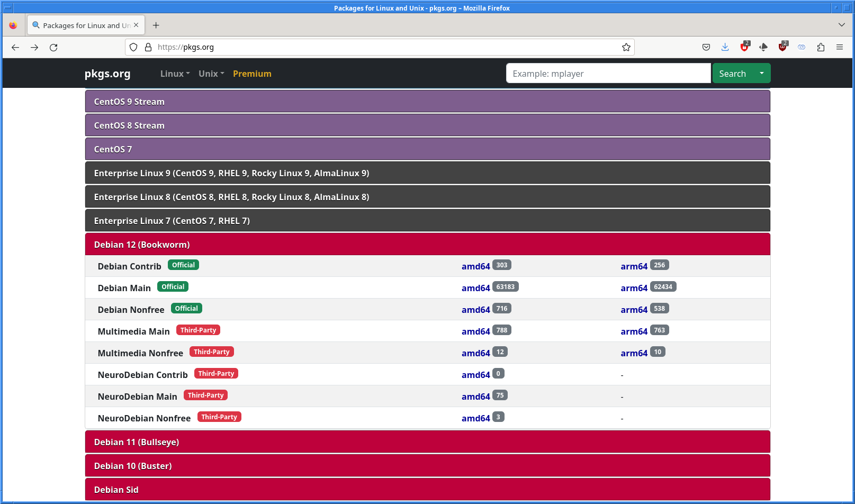The width and height of the screenshot is (855, 504).
Task: Open a new browser tab
Action: (156, 25)
